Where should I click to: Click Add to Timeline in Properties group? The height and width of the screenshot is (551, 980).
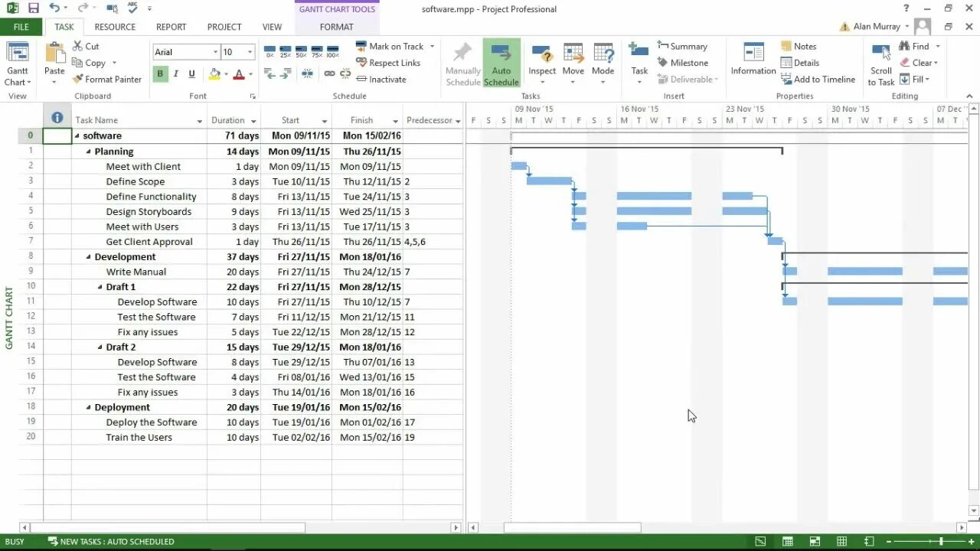[818, 79]
